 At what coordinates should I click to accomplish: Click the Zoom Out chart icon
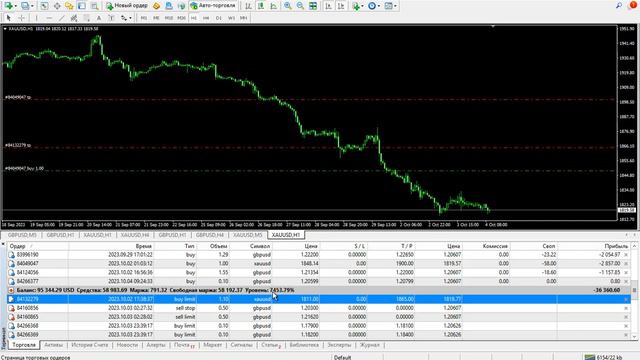coord(300,6)
